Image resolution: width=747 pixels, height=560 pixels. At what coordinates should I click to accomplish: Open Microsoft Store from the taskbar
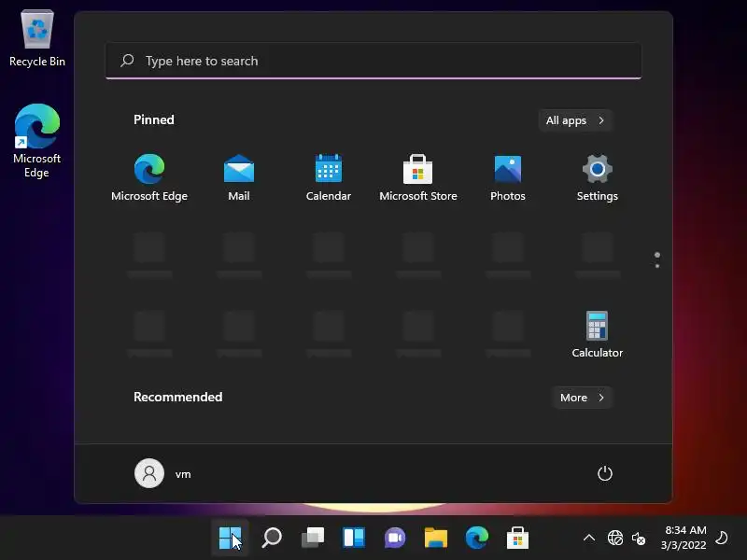(x=517, y=539)
